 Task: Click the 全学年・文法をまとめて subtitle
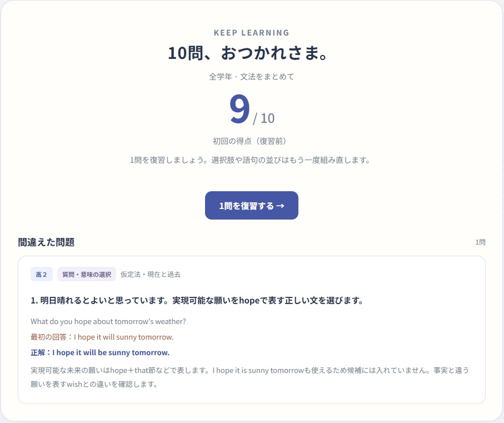coord(251,77)
